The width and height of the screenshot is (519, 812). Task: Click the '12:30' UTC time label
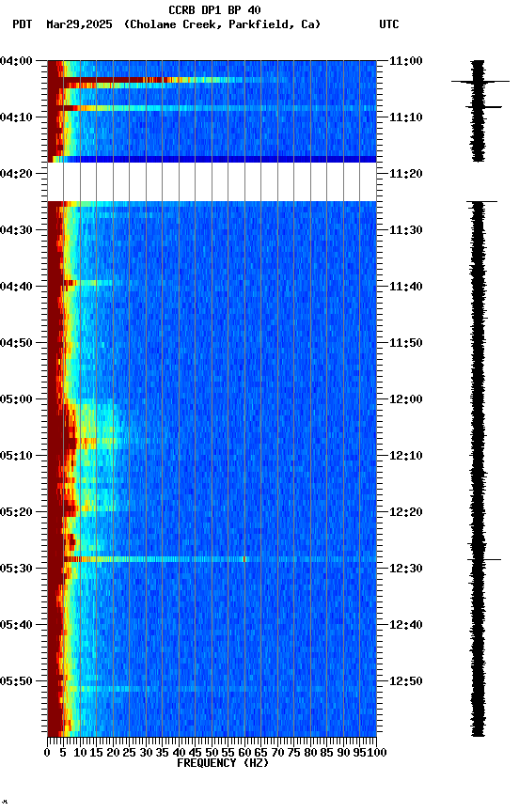tap(406, 570)
